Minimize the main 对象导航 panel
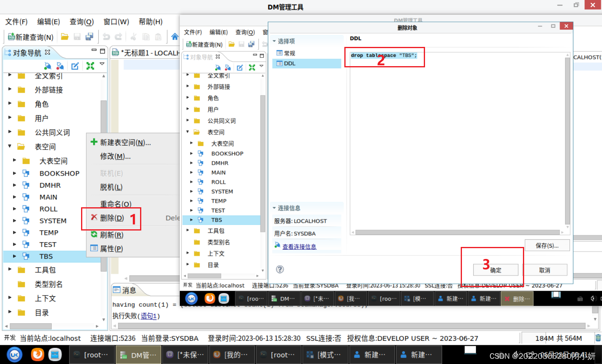This screenshot has height=364, width=602. (94, 50)
